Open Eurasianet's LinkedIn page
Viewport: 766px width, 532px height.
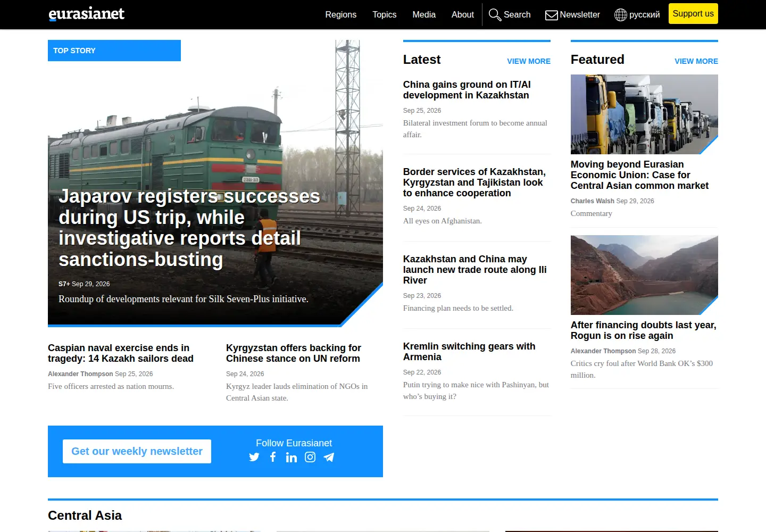point(292,457)
